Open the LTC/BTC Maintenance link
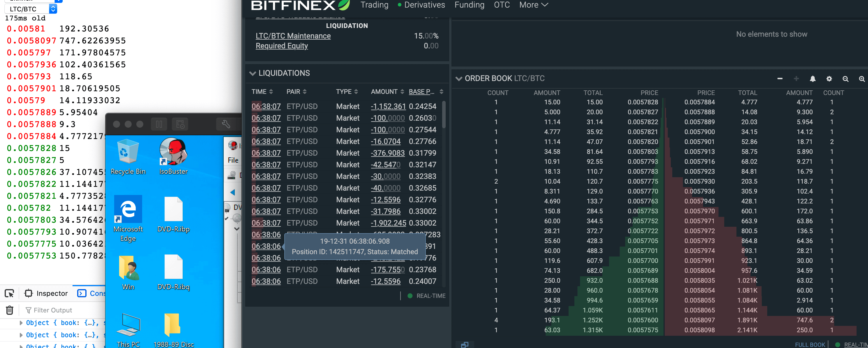This screenshot has width=868, height=348. pyautogui.click(x=293, y=36)
